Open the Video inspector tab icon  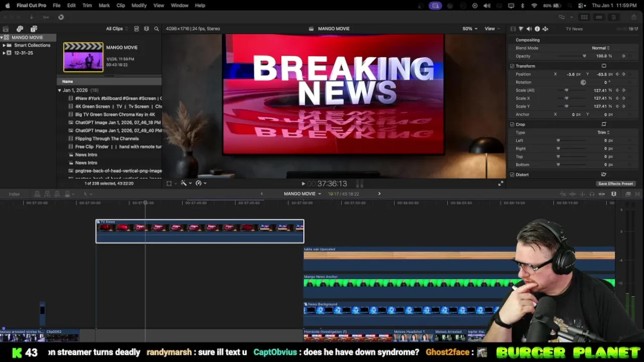point(513,29)
